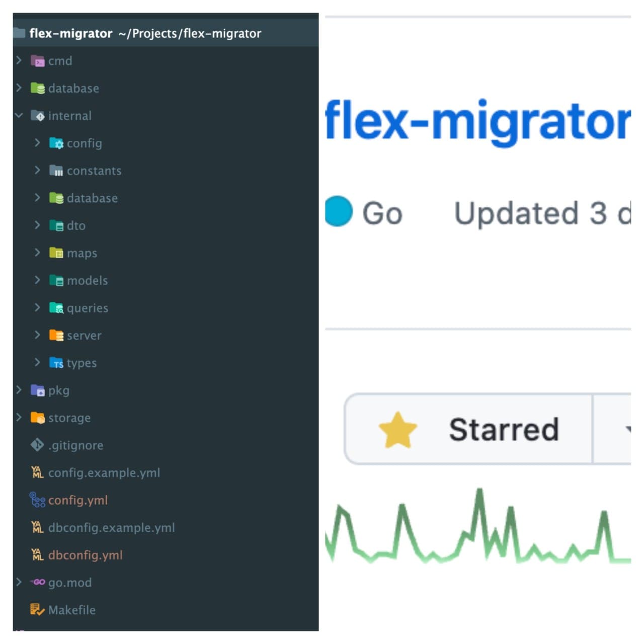Click the Go language label
This screenshot has height=644, width=644.
pyautogui.click(x=382, y=213)
